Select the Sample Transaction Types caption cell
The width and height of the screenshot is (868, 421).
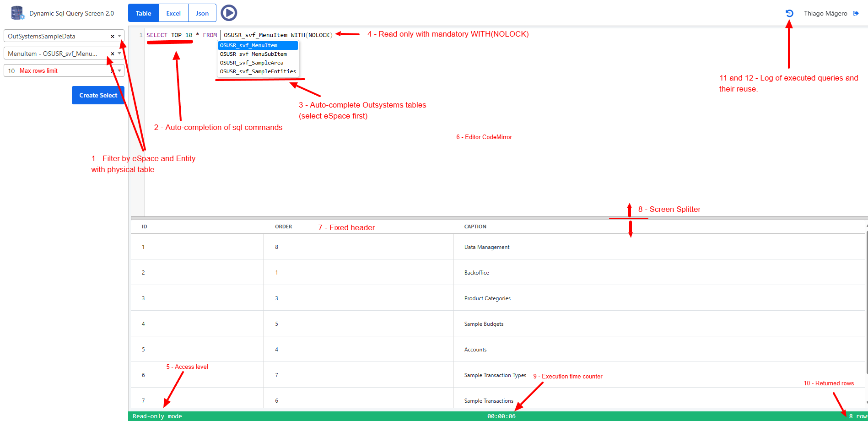coord(495,375)
